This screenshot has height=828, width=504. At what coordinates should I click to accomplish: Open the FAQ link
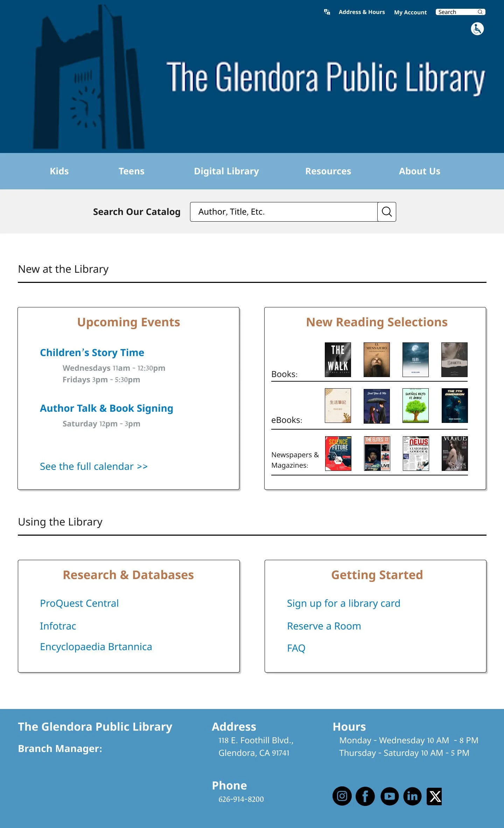(296, 648)
